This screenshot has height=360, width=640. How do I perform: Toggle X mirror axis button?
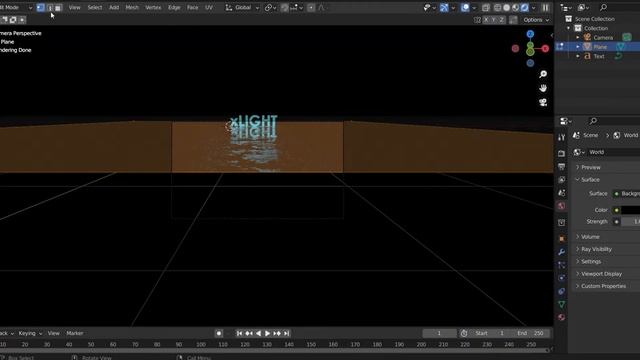(486, 20)
